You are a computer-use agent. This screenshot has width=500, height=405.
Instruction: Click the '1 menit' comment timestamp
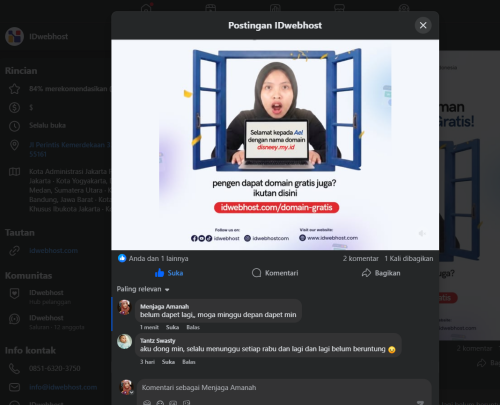[149, 327]
